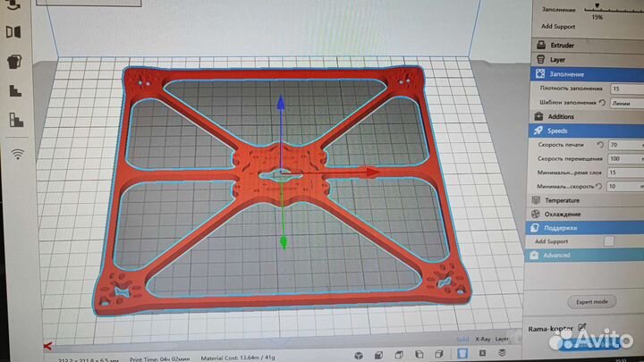This screenshot has height=362, width=644.
Task: Adjust the Заполнение 15% slider handle
Action: (597, 5)
